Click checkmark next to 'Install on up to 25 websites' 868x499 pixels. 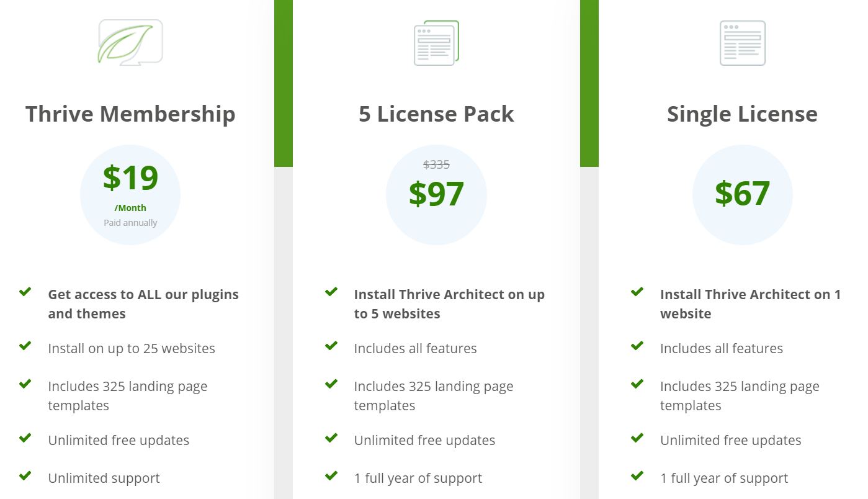pos(25,346)
